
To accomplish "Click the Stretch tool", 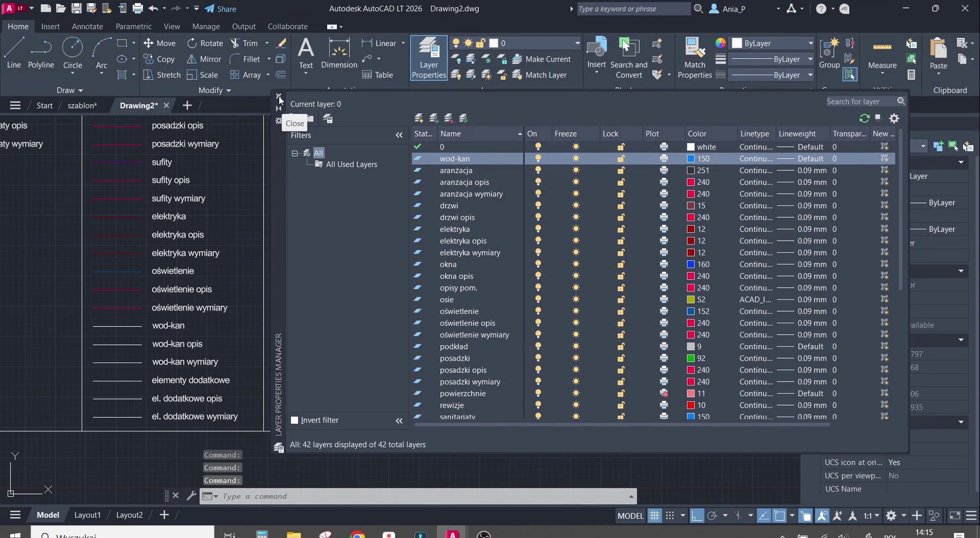I will click(x=162, y=75).
